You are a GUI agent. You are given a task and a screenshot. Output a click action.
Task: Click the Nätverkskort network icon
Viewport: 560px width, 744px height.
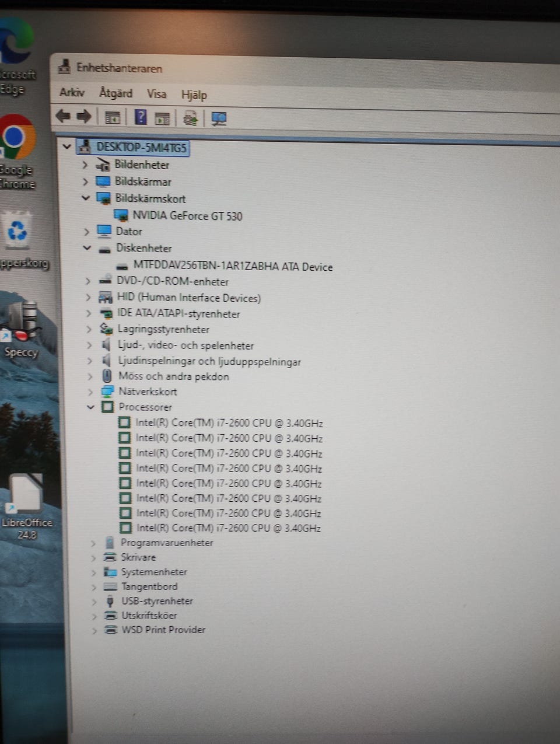107,392
